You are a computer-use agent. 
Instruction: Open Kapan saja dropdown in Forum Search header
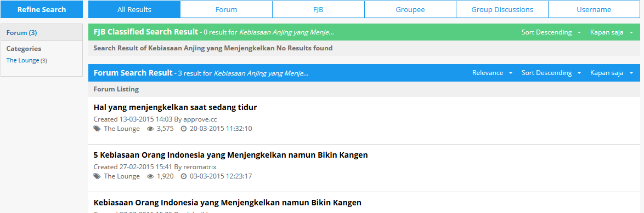[612, 72]
